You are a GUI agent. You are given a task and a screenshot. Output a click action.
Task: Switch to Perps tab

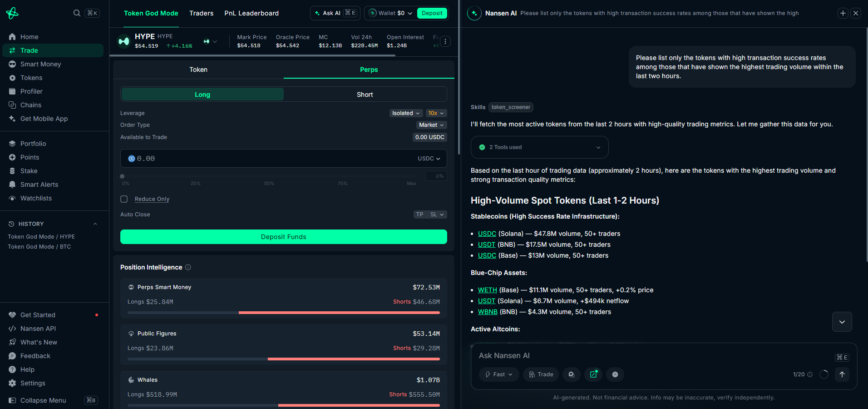(369, 70)
